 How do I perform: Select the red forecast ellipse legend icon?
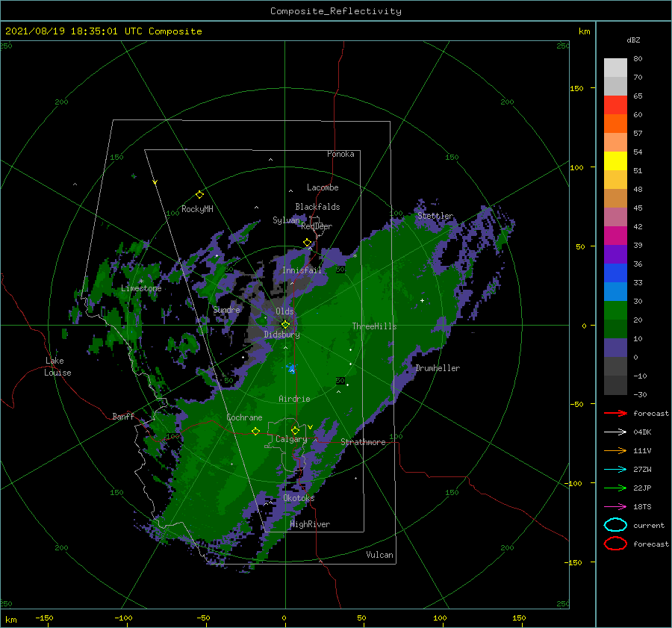click(615, 544)
